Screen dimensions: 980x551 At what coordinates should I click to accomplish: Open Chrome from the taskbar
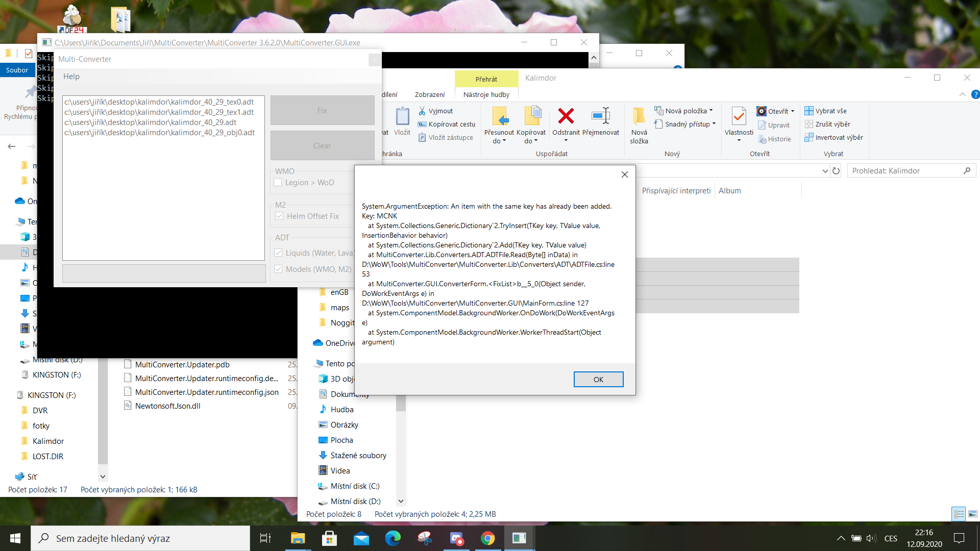487,538
